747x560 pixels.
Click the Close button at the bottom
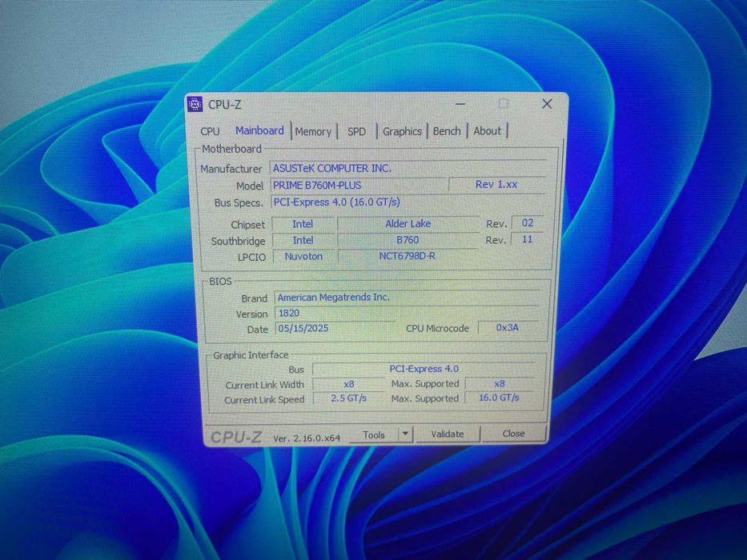click(x=513, y=434)
